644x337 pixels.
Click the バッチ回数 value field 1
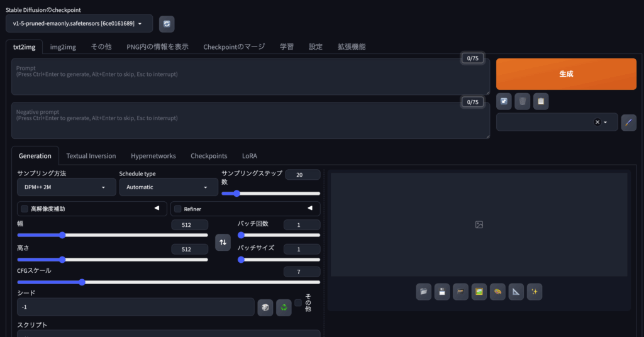click(301, 225)
